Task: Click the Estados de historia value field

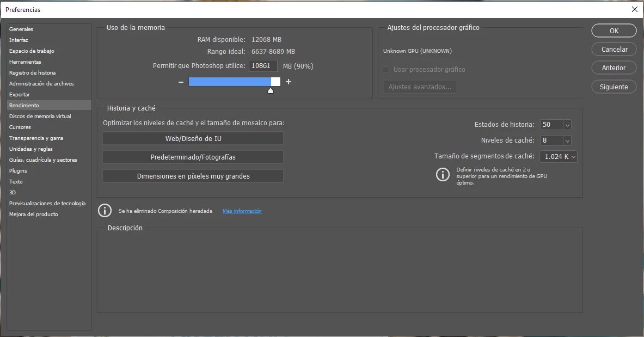Action: (551, 125)
